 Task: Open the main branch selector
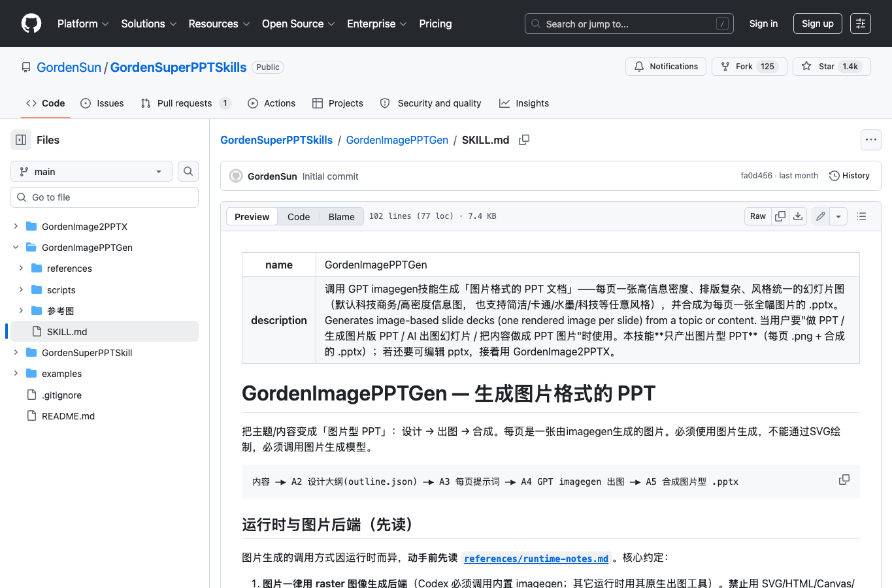pos(91,171)
